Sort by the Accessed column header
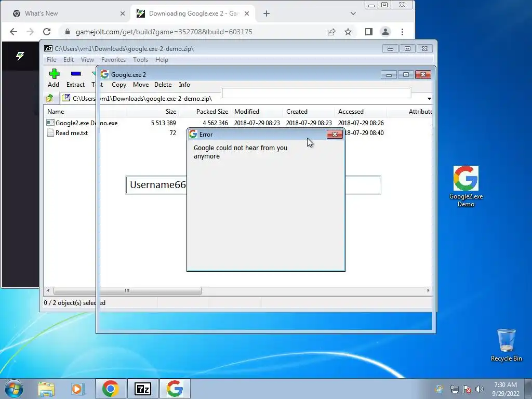Screen dimensions: 532x399 [x=361, y=112]
